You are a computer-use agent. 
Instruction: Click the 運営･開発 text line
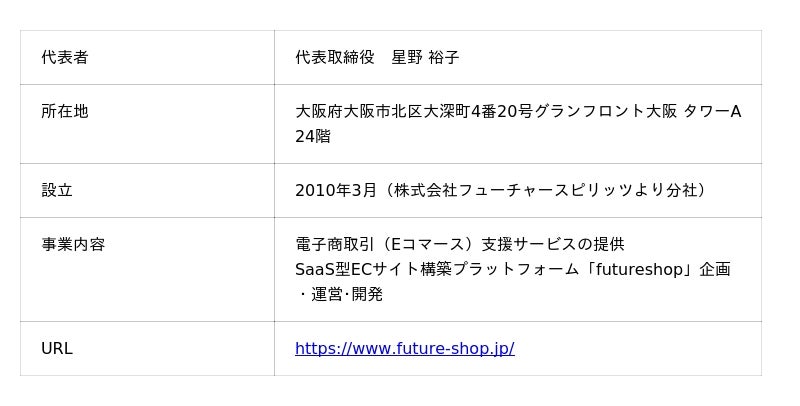coord(347,295)
